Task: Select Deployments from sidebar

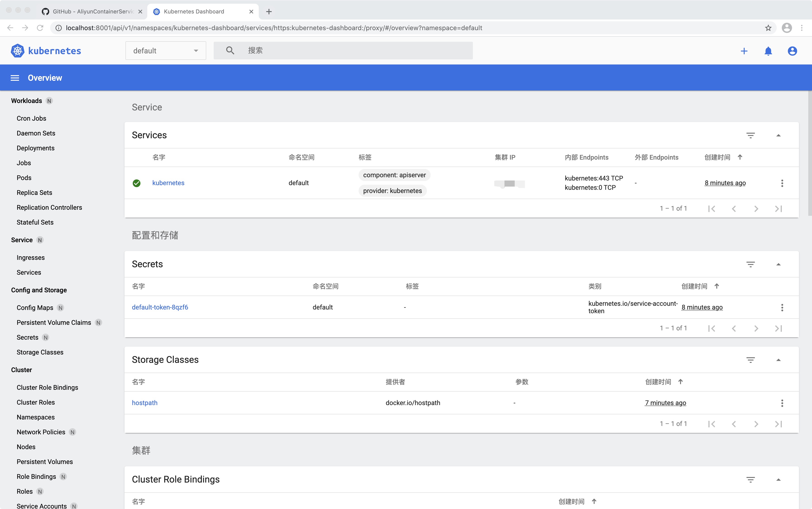Action: click(36, 148)
